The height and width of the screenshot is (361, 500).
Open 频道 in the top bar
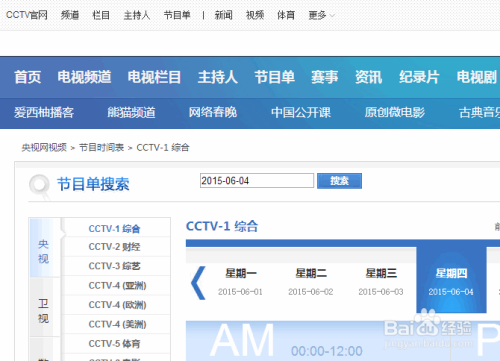coord(70,15)
